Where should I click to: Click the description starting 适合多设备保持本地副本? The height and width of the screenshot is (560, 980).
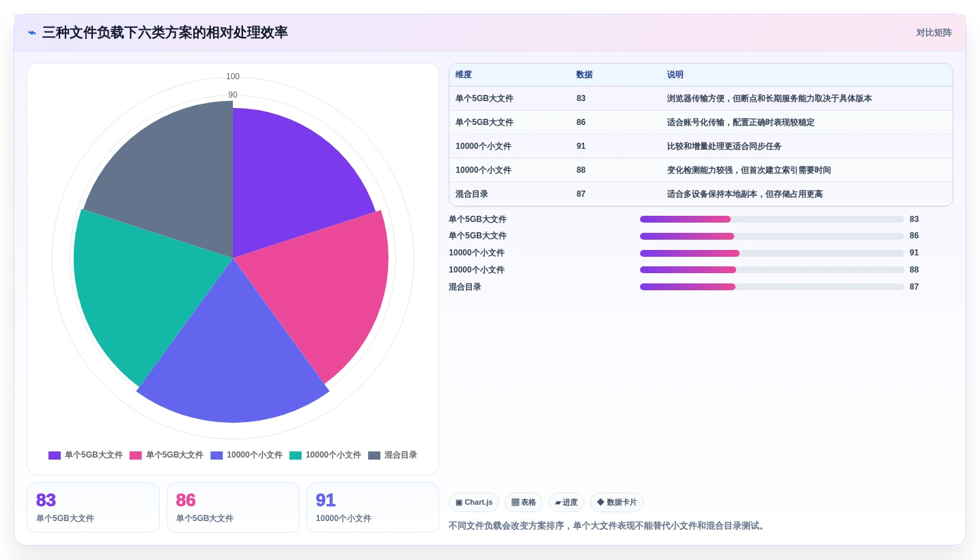coord(745,194)
